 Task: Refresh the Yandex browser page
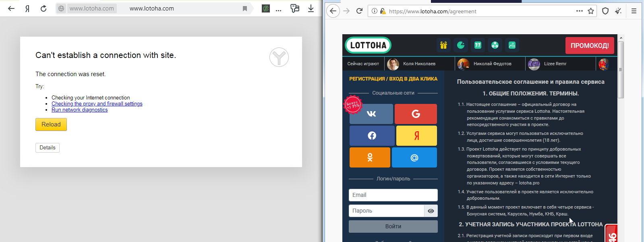click(43, 8)
